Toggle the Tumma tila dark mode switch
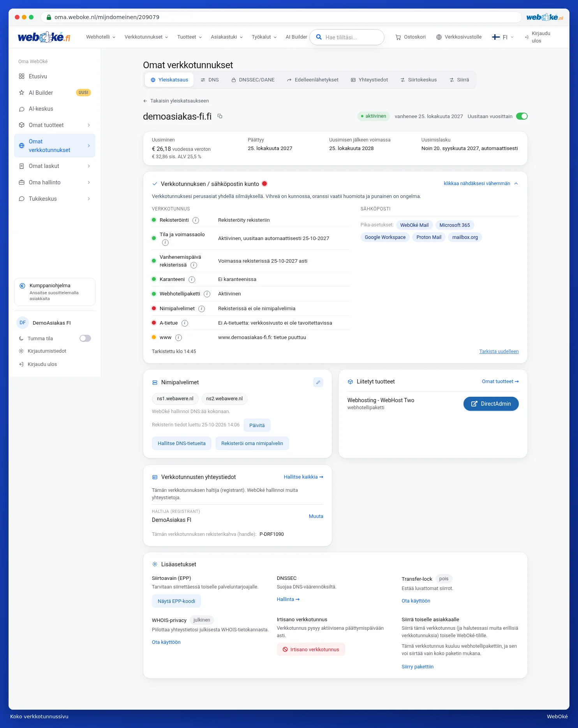This screenshot has height=728, width=578. tap(85, 338)
